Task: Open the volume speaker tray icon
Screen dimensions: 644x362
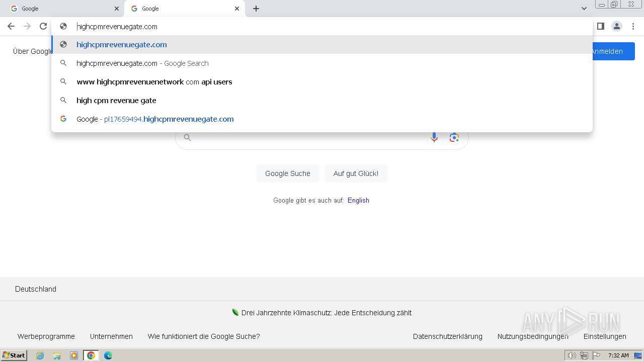Action: tap(572, 355)
